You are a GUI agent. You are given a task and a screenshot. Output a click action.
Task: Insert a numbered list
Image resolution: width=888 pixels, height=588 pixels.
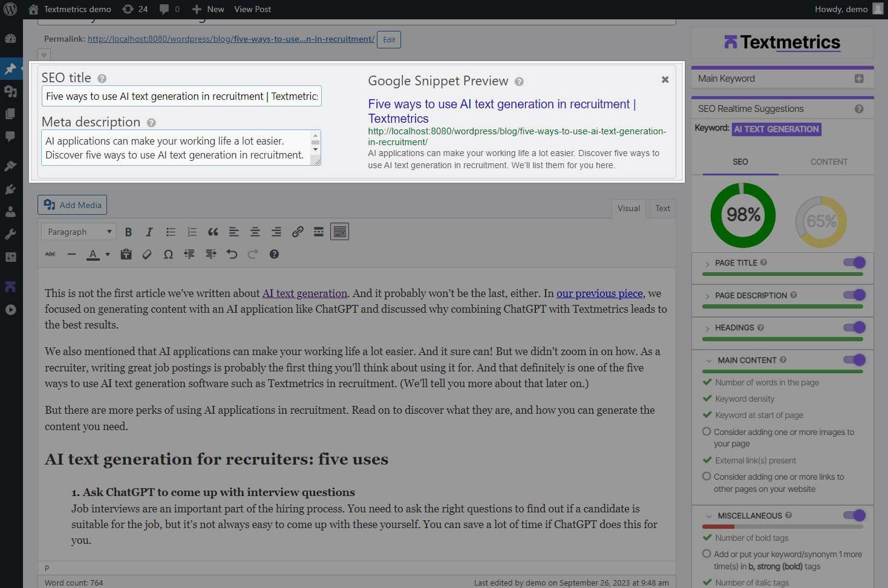pyautogui.click(x=192, y=232)
